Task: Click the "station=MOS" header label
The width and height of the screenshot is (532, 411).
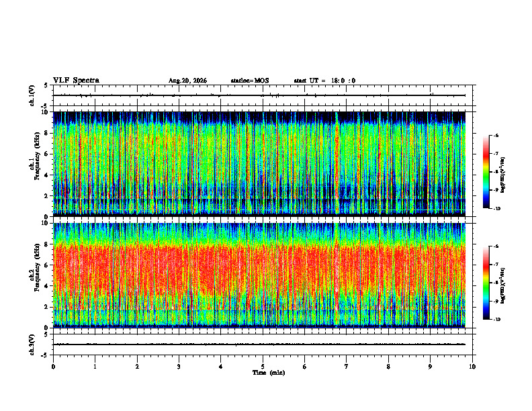Action: pyautogui.click(x=250, y=81)
